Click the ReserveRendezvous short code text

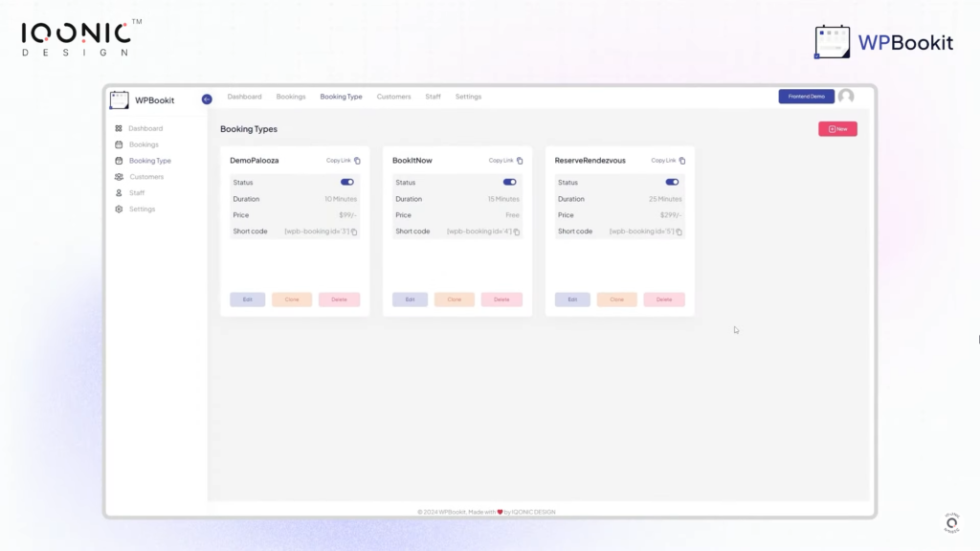point(642,231)
